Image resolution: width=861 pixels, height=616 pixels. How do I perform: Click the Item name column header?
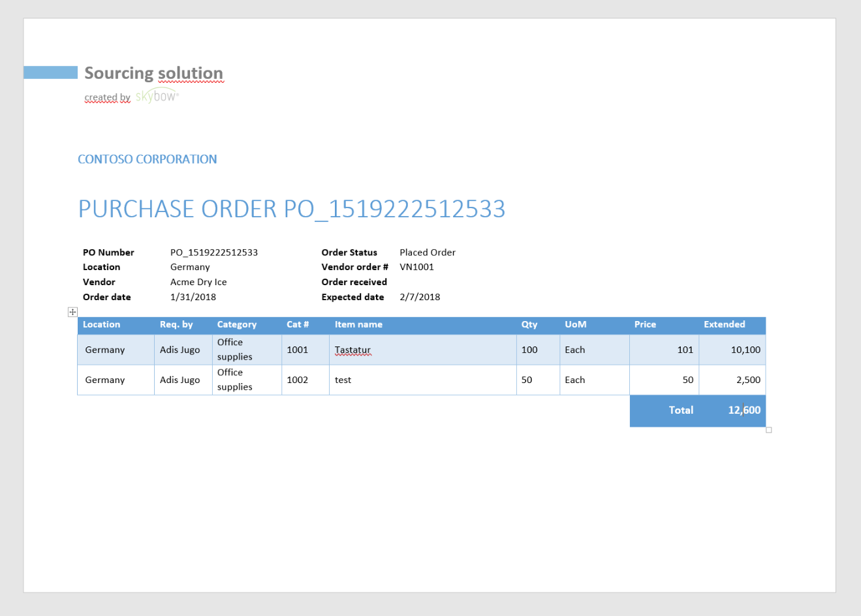click(358, 324)
